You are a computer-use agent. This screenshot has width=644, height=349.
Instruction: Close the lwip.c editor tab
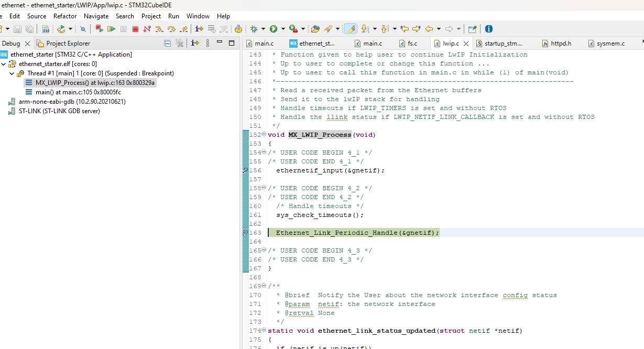pos(466,43)
